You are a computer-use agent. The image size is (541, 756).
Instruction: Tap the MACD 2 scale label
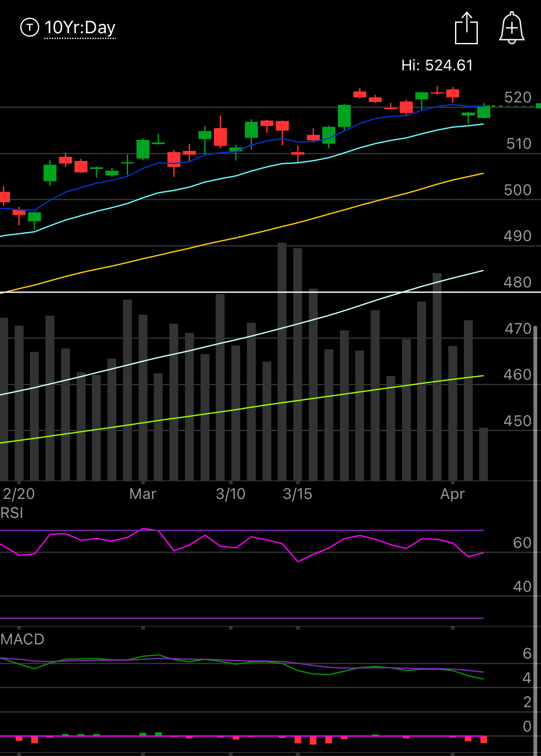click(527, 702)
